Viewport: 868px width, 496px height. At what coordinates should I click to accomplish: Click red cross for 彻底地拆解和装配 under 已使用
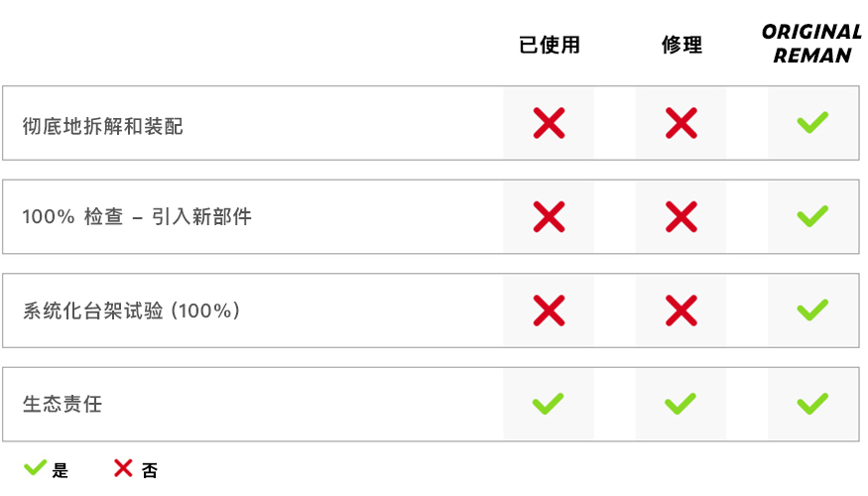(549, 123)
